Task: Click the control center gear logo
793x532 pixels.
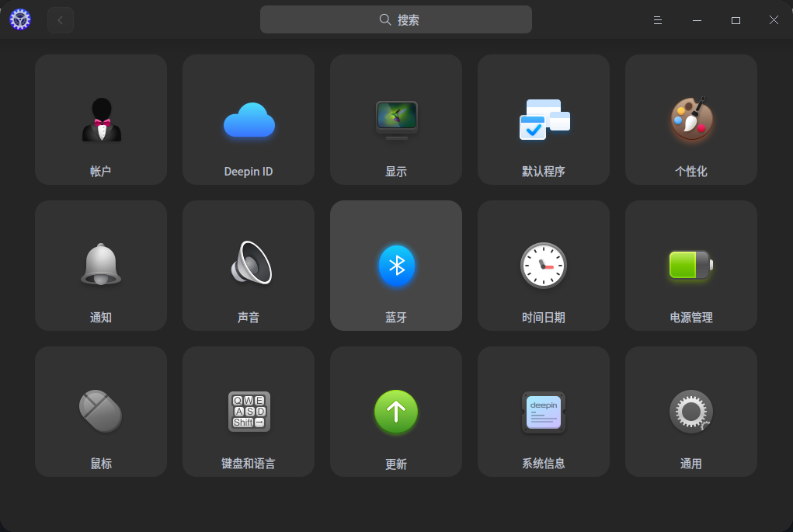Action: coord(20,19)
